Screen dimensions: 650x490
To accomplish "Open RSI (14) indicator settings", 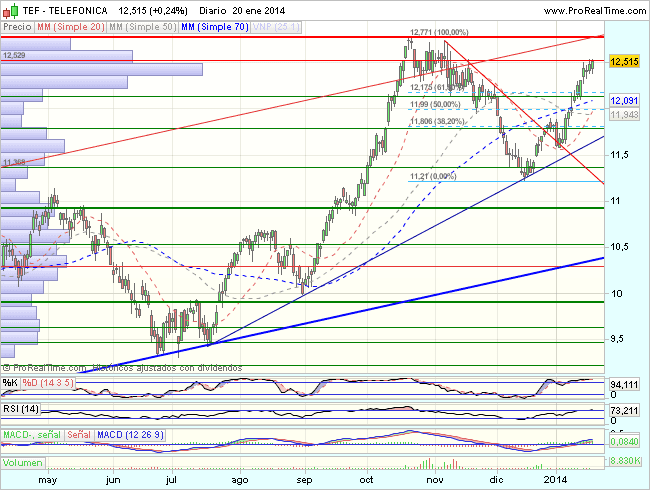I will click(x=21, y=409).
